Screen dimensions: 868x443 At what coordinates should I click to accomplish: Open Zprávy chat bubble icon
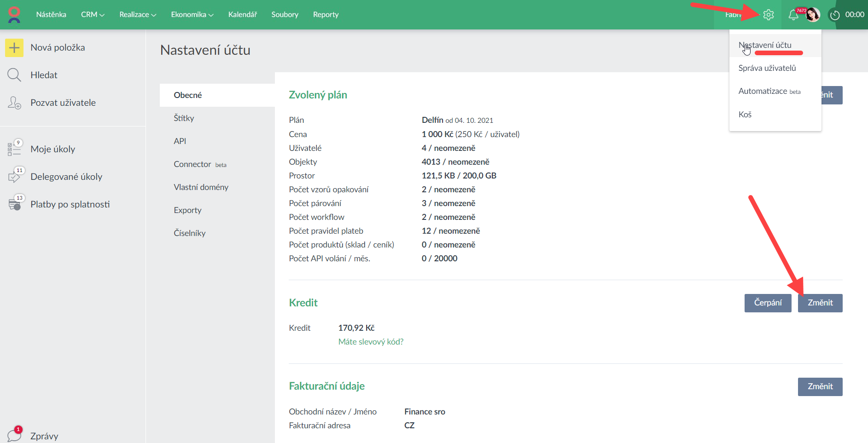pyautogui.click(x=14, y=435)
